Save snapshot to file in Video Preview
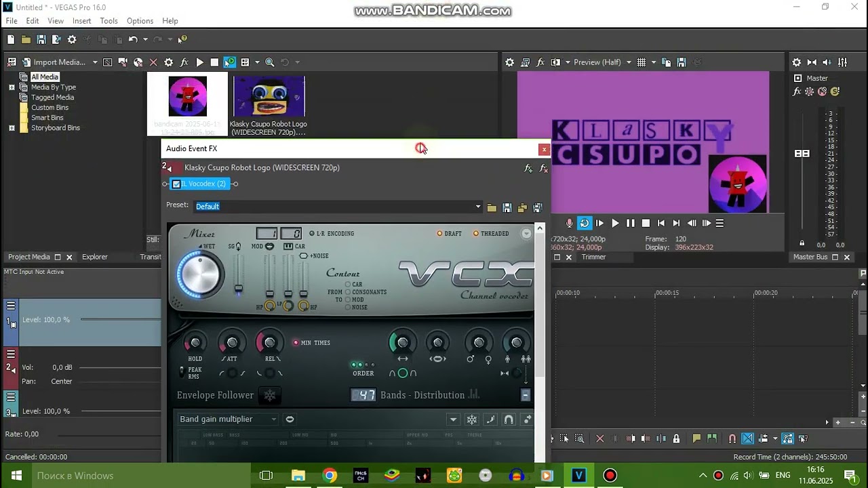Viewport: 868px width, 488px height. coord(682,62)
